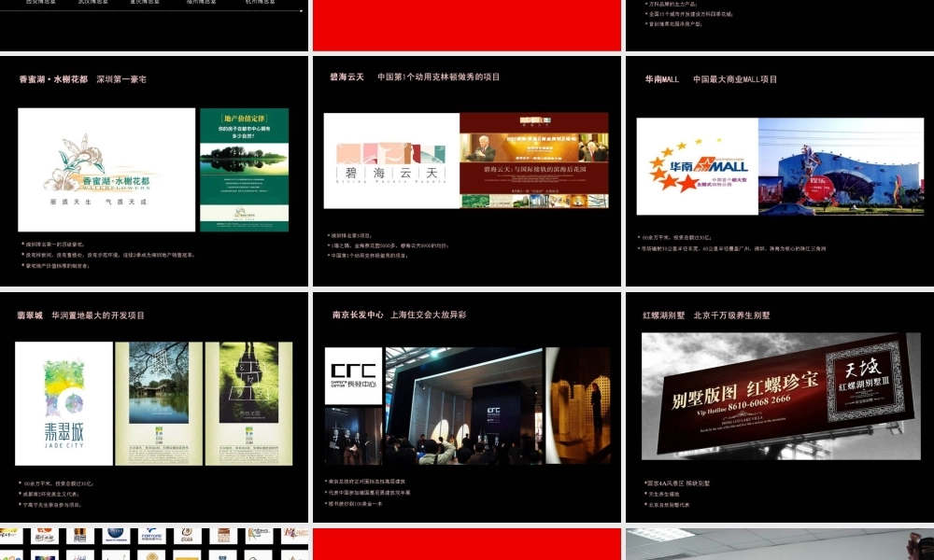This screenshot has height=560, width=934.
Task: Expand the timeline arrow at top right
Action: click(303, 8)
